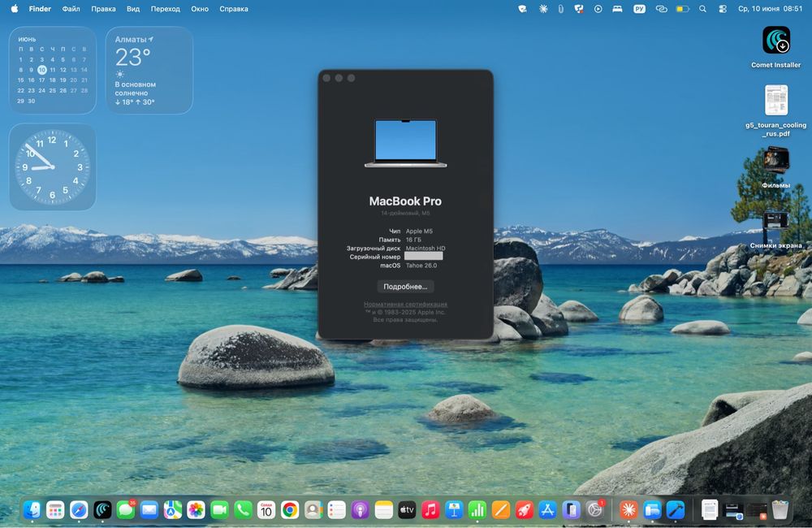Open the red rocket app in the Dock

point(524,510)
